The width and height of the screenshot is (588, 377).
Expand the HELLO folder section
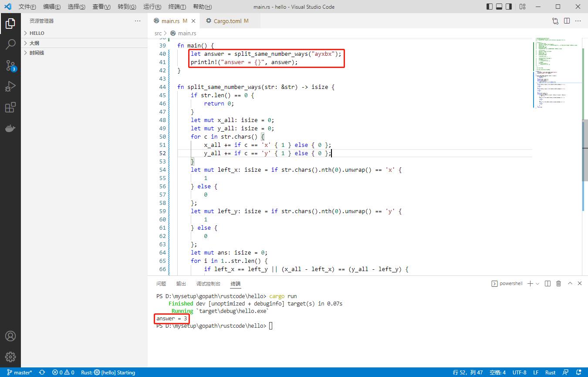click(84, 33)
